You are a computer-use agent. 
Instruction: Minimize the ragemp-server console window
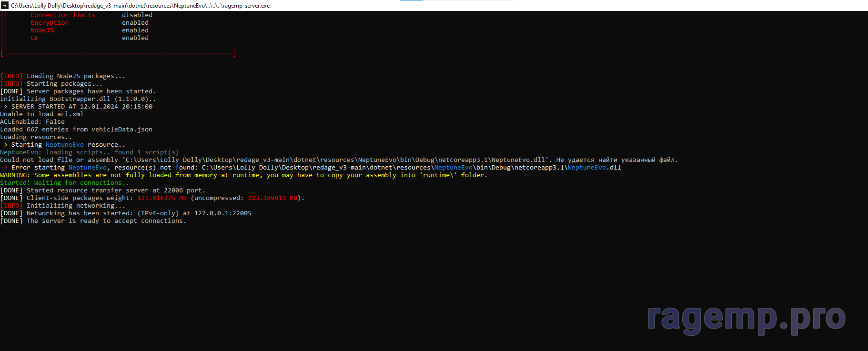tap(859, 5)
